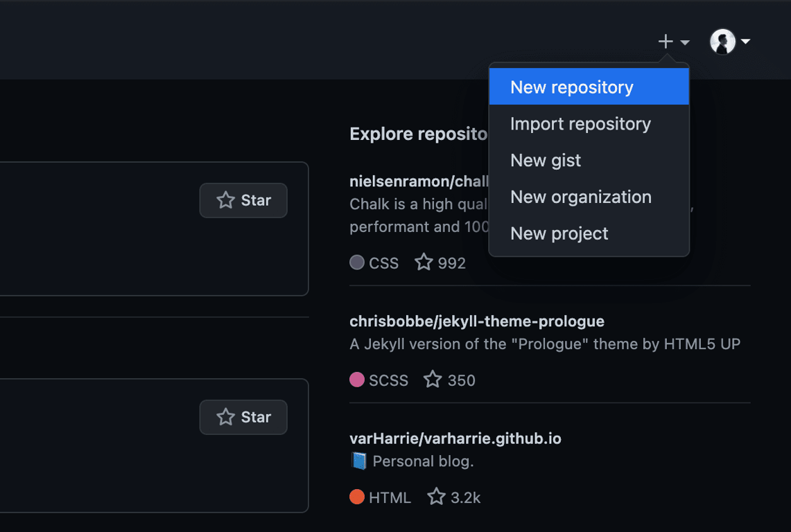Image resolution: width=791 pixels, height=532 pixels.
Task: Click the star icon beside 350
Action: 433,380
